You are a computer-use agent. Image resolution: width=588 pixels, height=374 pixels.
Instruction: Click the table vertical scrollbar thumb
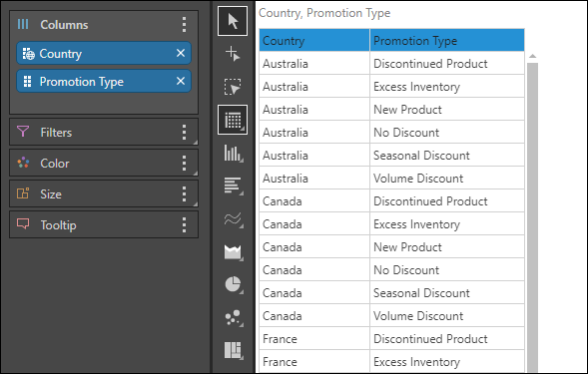pos(532,217)
